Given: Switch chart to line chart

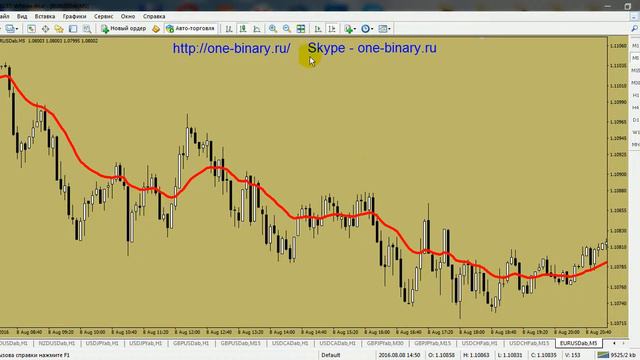Looking at the screenshot, I should coord(257,29).
